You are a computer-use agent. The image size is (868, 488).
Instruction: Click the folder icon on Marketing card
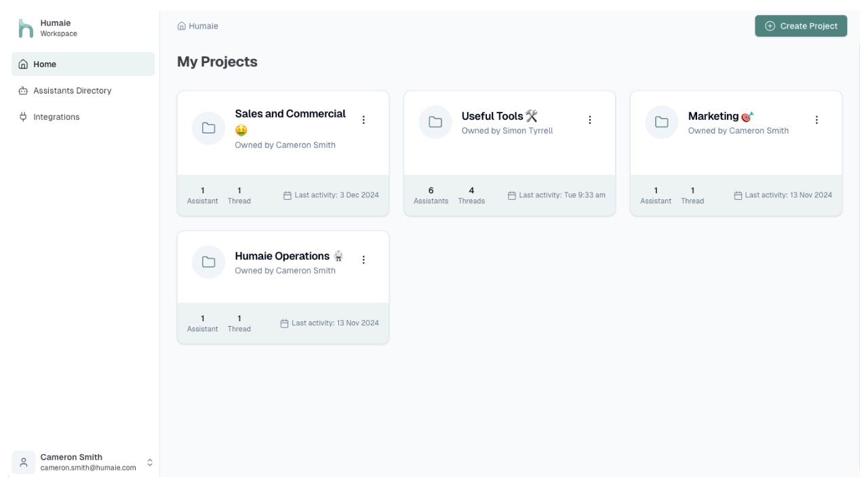[x=662, y=122]
